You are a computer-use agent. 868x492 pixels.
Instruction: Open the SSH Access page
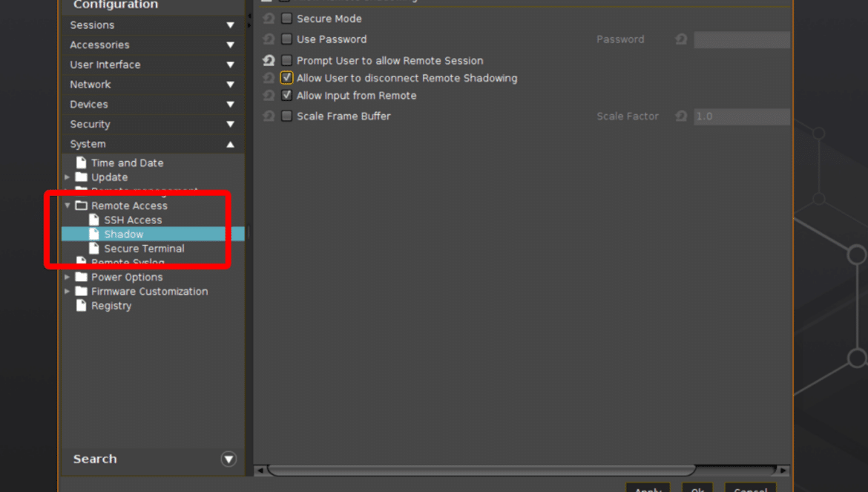coord(133,220)
